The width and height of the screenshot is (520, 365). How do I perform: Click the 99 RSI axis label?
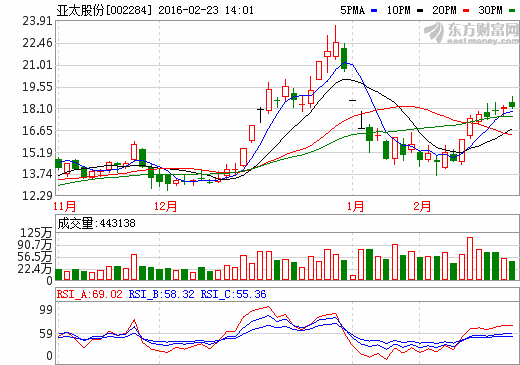click(x=46, y=310)
